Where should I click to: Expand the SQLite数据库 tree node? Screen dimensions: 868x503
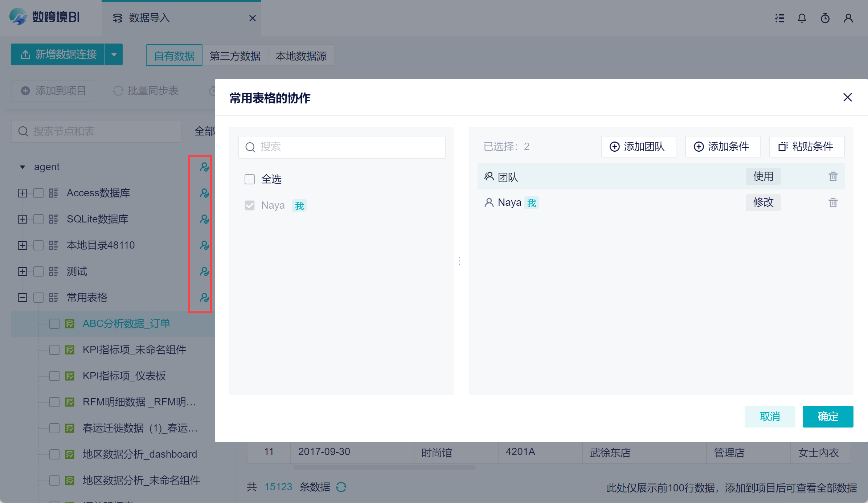[22, 219]
